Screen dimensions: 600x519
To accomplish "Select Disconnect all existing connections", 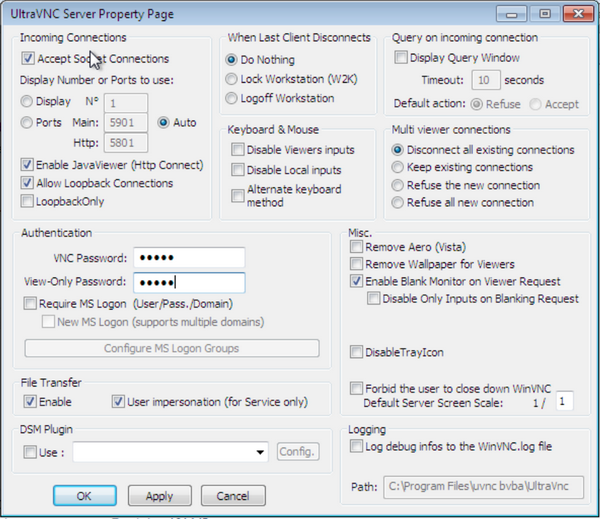I will pyautogui.click(x=398, y=150).
